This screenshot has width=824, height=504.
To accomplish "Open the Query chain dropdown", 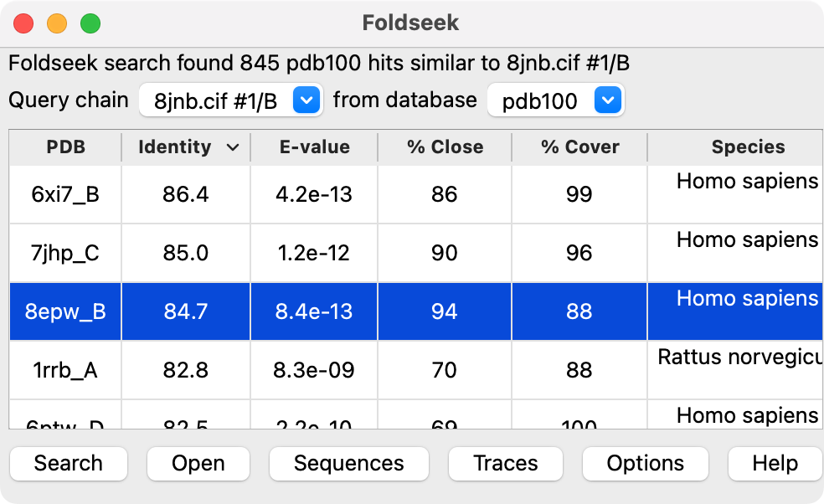I will (x=306, y=101).
